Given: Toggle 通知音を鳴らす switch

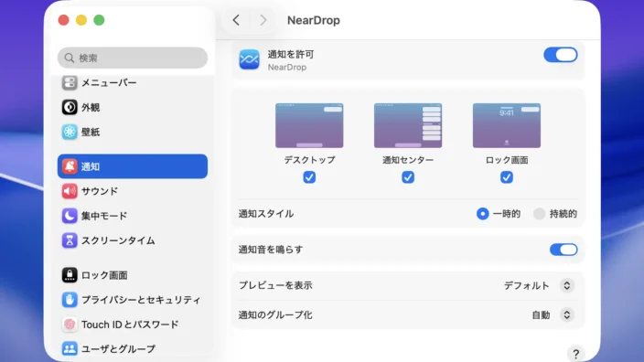Looking at the screenshot, I should click(563, 250).
